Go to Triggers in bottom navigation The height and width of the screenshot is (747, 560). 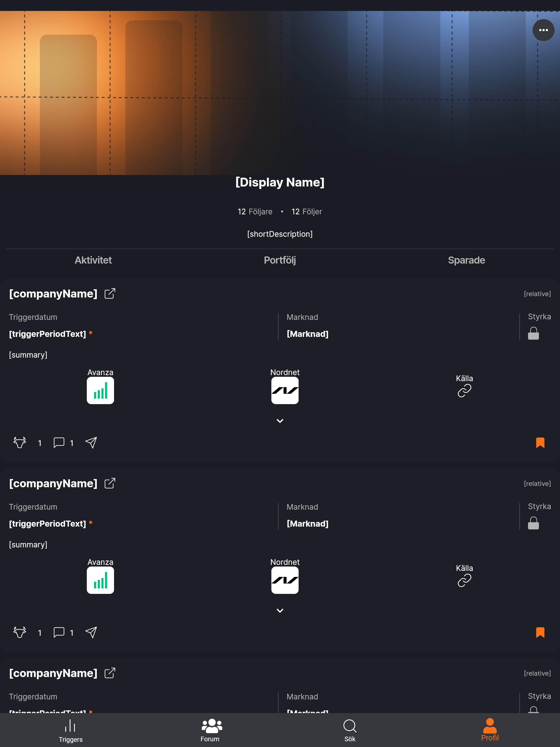click(70, 730)
